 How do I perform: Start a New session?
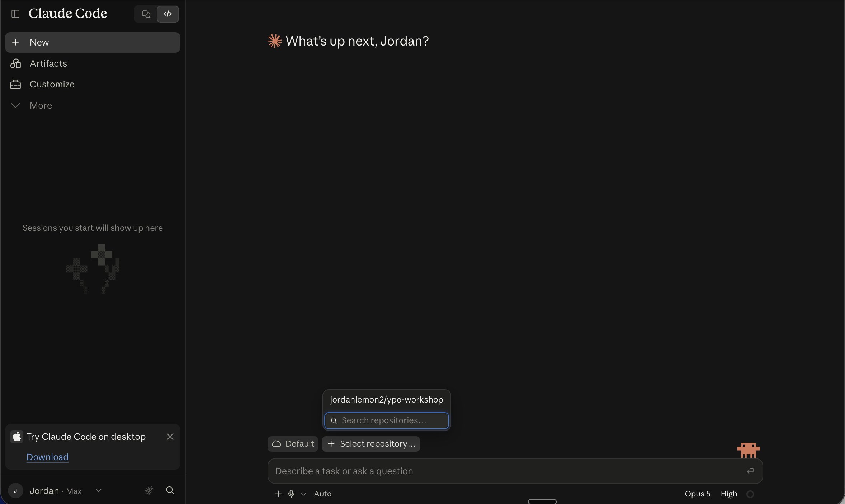click(93, 42)
